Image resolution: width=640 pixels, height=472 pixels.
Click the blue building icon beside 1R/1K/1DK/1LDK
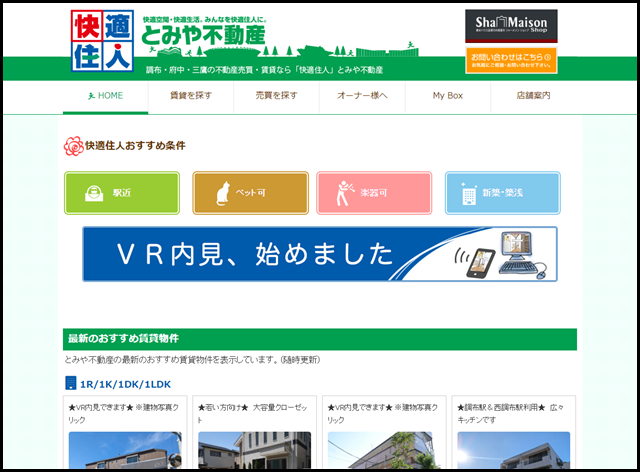pos(71,383)
